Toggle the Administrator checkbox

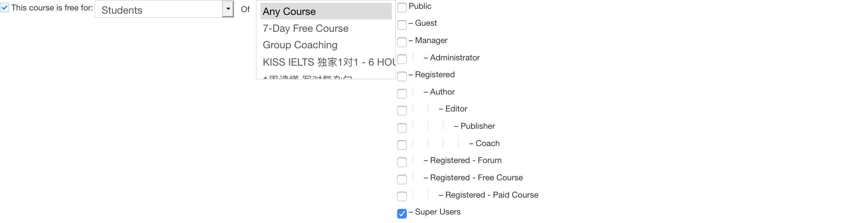tap(402, 59)
